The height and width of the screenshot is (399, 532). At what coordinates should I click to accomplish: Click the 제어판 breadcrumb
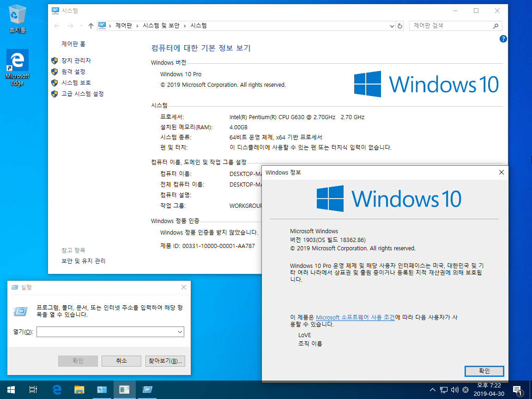[x=123, y=25]
